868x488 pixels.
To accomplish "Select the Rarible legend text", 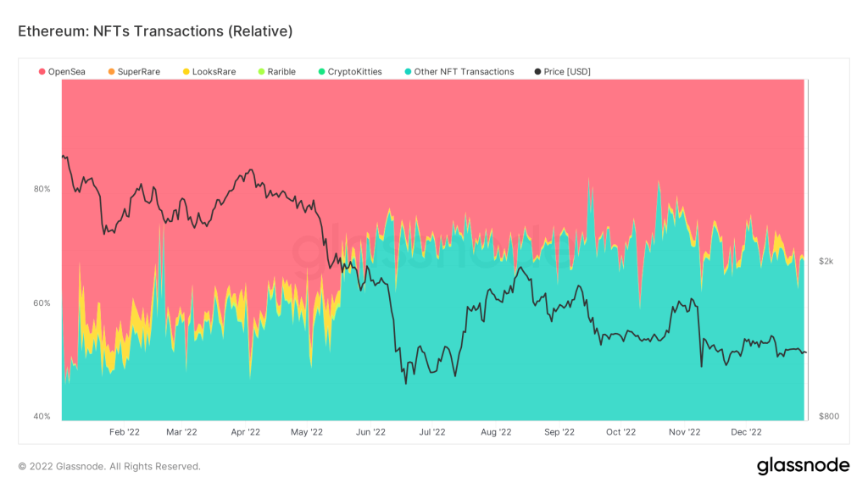I will point(281,72).
